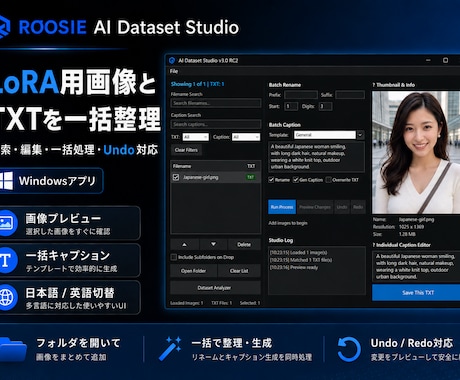Screen dimensions: 460x380
Task: Click the 'Loaded 1 image(s)' log line
Action: pos(299,252)
